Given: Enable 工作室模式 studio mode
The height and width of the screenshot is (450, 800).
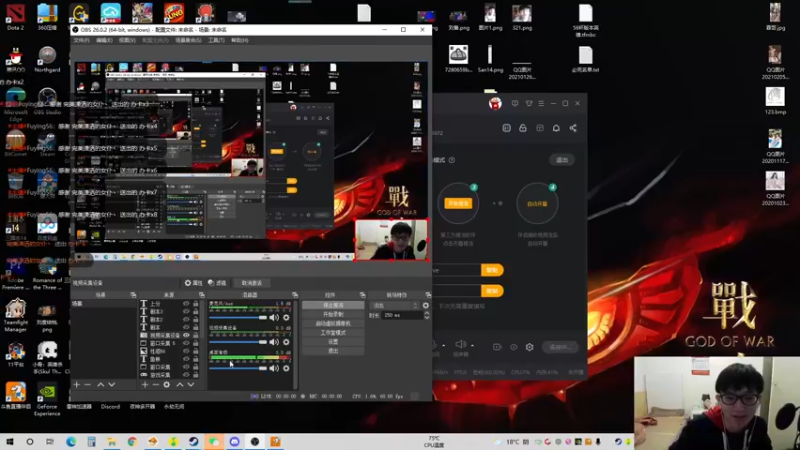Looking at the screenshot, I should point(333,333).
